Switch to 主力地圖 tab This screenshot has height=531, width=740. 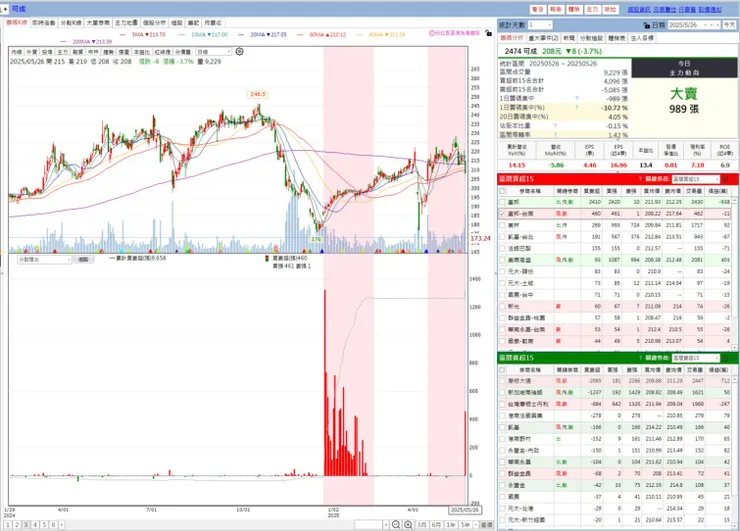click(x=126, y=23)
